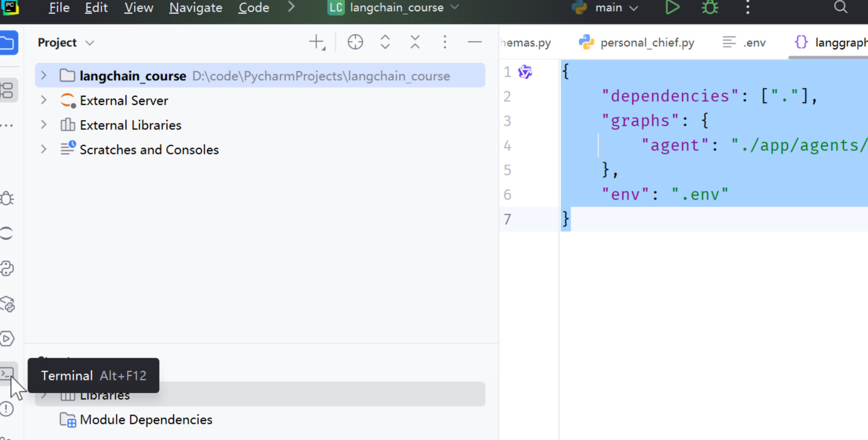Open the Code menu
The height and width of the screenshot is (440, 868).
[254, 8]
